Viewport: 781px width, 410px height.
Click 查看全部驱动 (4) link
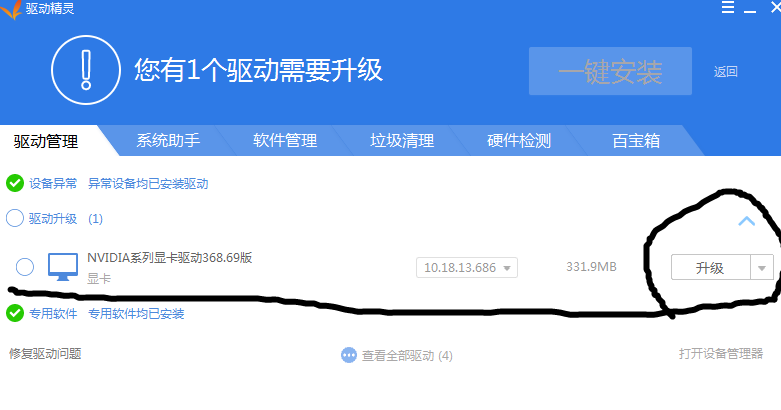pos(407,356)
